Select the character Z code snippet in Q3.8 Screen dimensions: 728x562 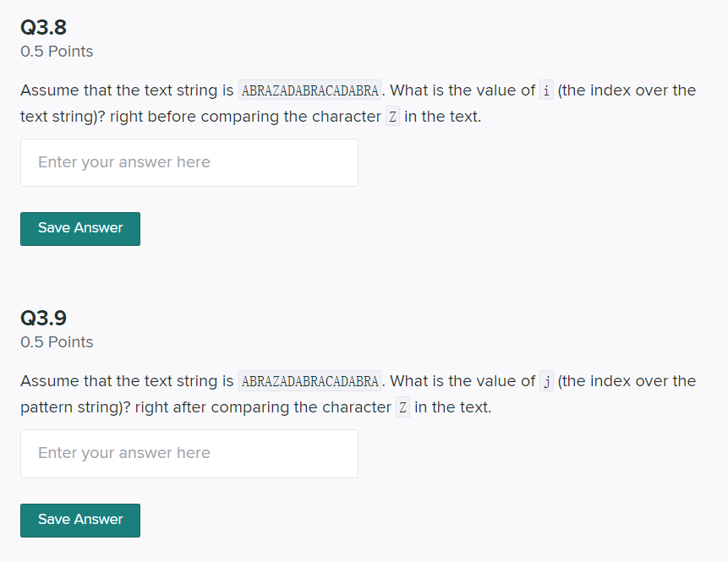pos(391,117)
